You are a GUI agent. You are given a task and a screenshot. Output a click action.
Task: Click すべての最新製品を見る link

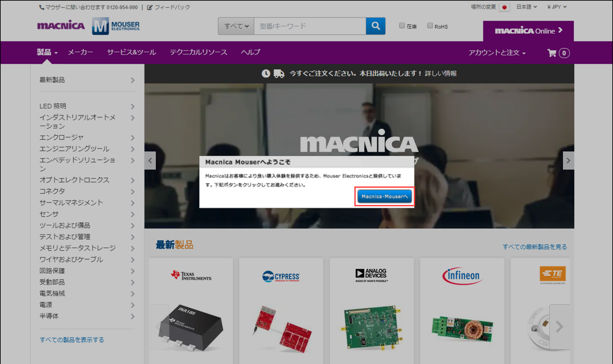coord(535,247)
